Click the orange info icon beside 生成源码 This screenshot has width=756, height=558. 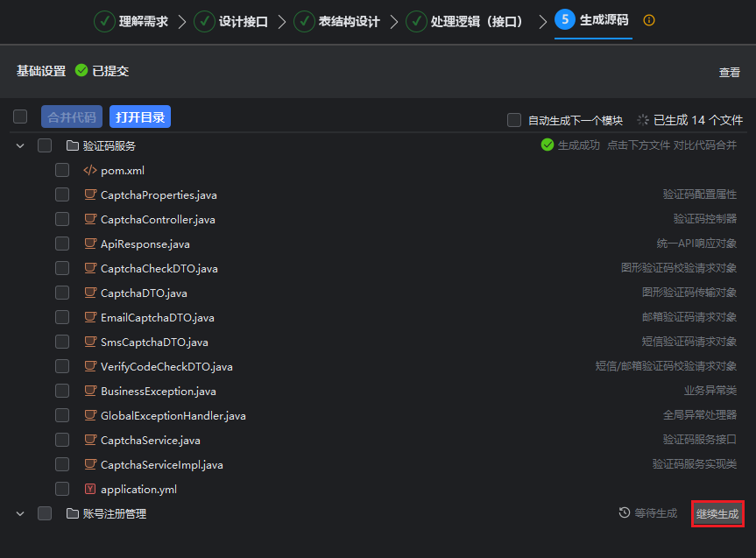[x=649, y=20]
